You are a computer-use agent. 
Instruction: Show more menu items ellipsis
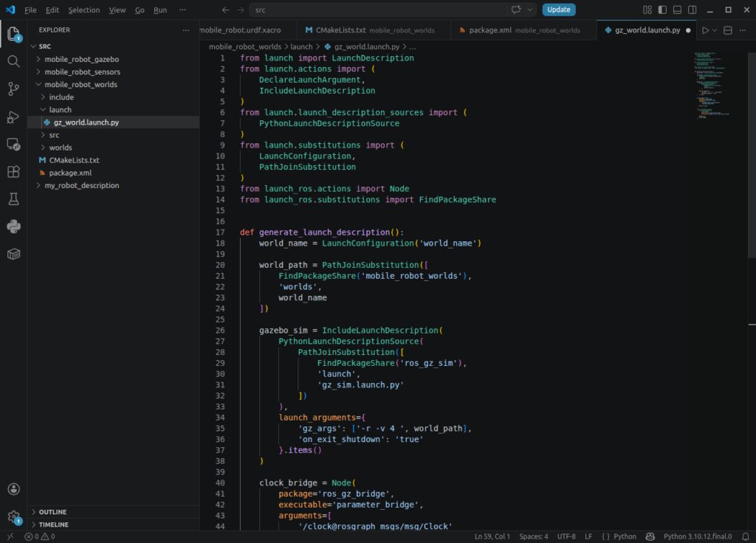(182, 10)
